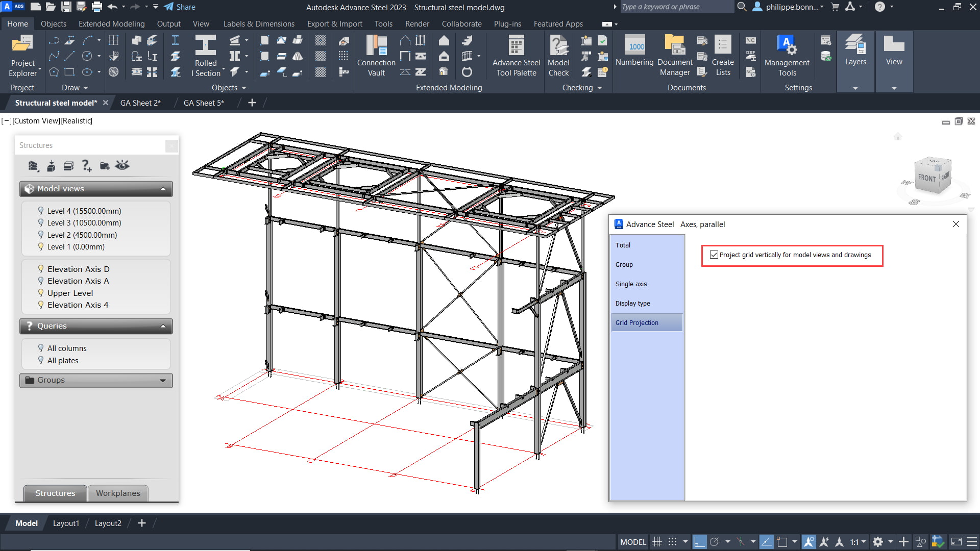Click the Create Lists icon

[x=723, y=56]
